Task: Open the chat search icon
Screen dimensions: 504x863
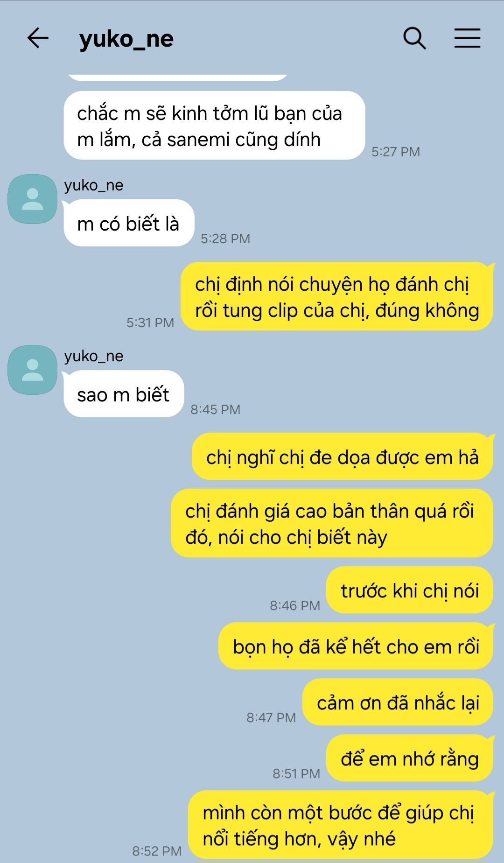Action: [414, 38]
